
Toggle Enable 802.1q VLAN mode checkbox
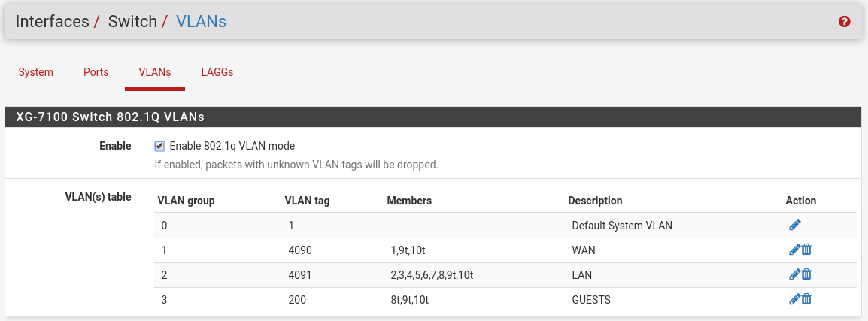point(159,146)
